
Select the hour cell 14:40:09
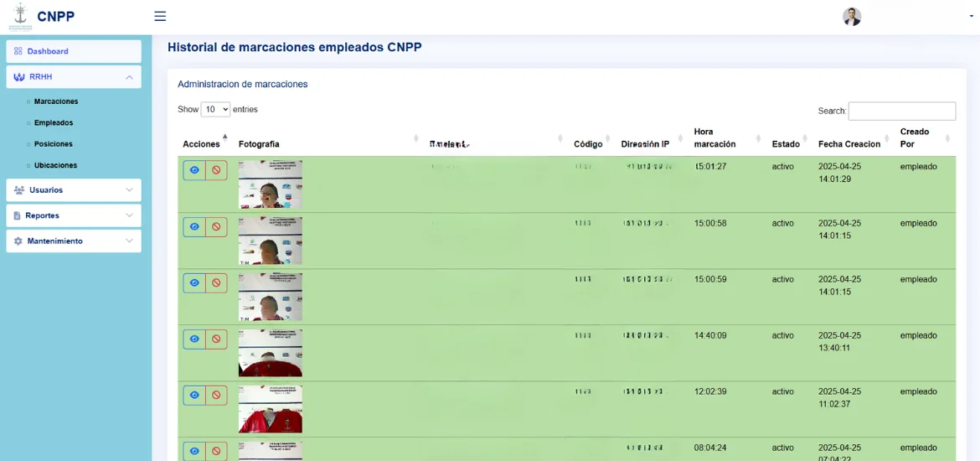pyautogui.click(x=710, y=335)
